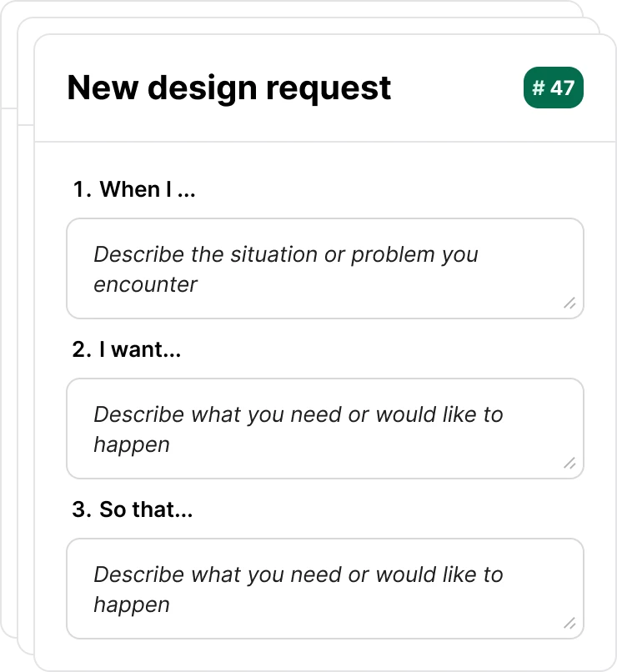The image size is (617, 672).
Task: Click the hash symbol in the green badge
Action: point(539,88)
